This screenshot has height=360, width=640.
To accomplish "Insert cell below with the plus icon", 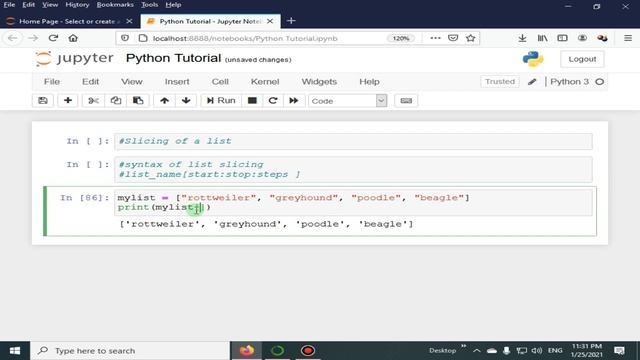I will pyautogui.click(x=68, y=100).
